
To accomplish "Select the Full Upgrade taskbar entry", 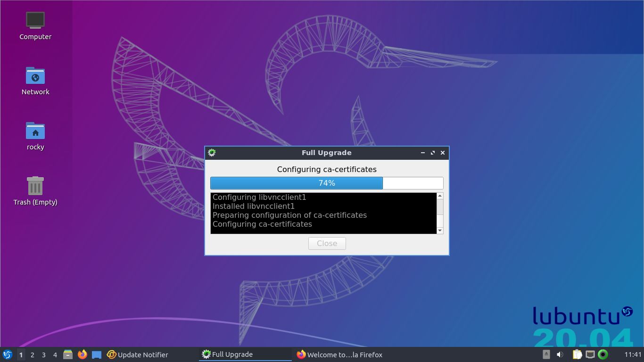I will click(245, 354).
